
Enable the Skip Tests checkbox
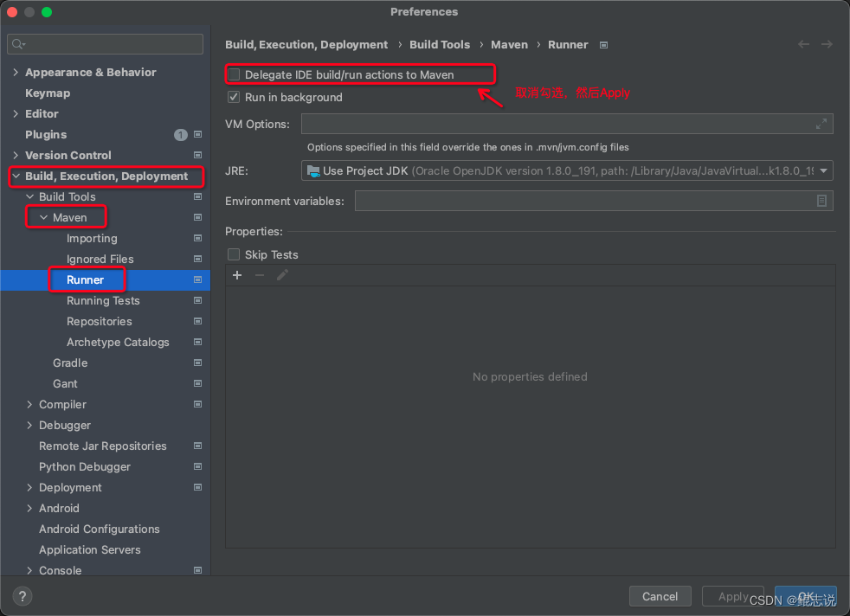pyautogui.click(x=233, y=254)
